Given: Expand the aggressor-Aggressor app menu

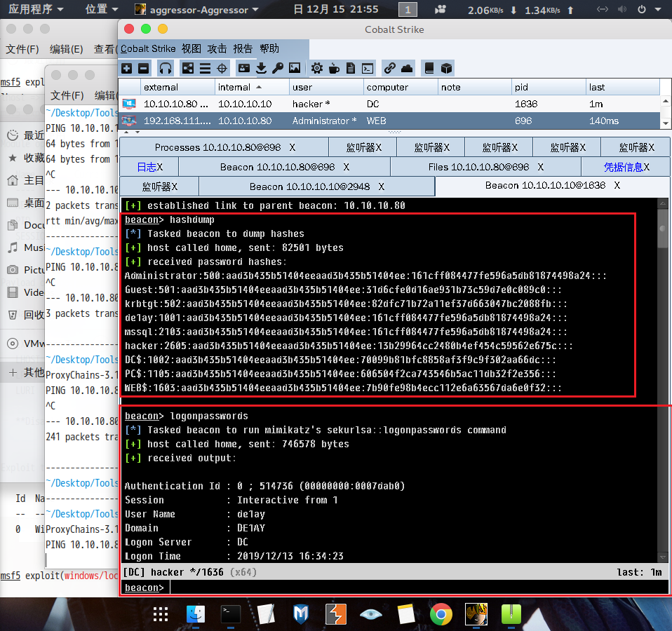Looking at the screenshot, I should (196, 9).
